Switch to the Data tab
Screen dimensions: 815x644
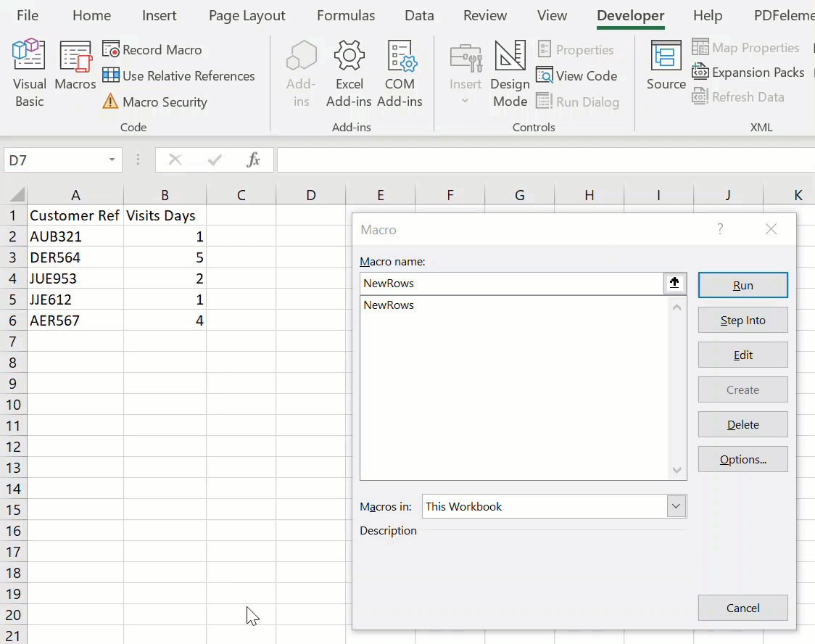click(419, 16)
